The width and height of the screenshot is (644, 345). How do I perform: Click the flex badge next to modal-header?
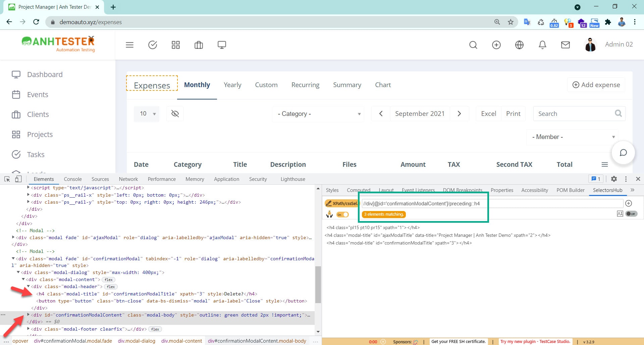(111, 287)
